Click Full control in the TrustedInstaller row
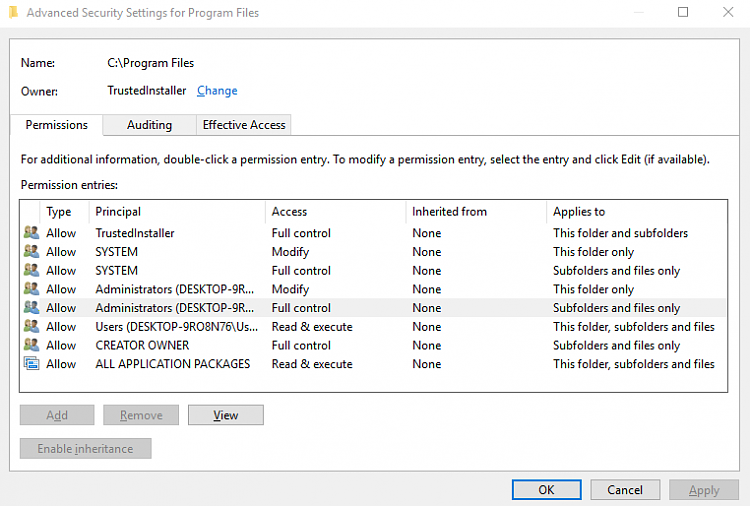Image resolution: width=750 pixels, height=506 pixels. click(301, 233)
